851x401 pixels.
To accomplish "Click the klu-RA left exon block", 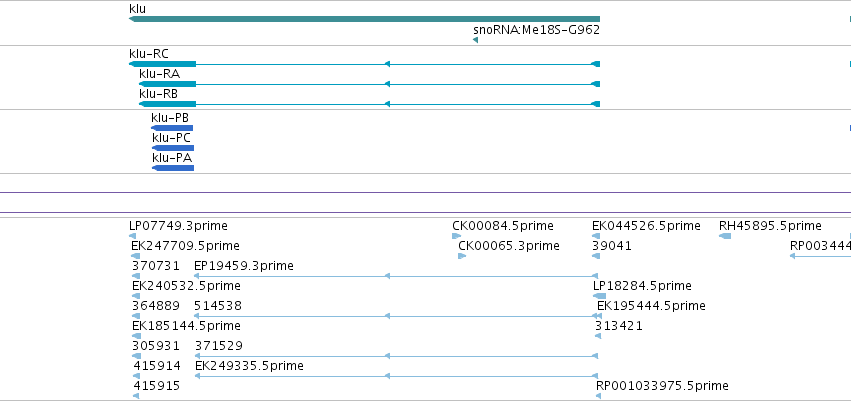I will (x=167, y=84).
